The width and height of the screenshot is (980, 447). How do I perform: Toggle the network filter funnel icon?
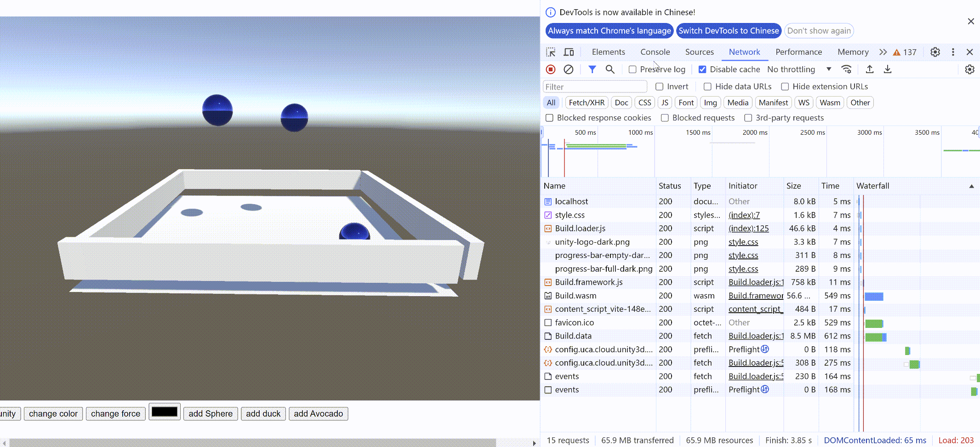click(x=592, y=69)
